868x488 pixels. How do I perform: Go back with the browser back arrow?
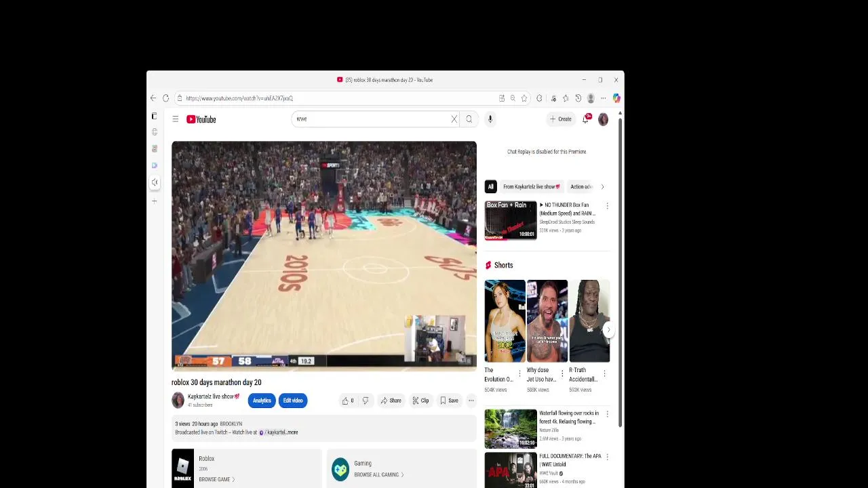[x=153, y=98]
